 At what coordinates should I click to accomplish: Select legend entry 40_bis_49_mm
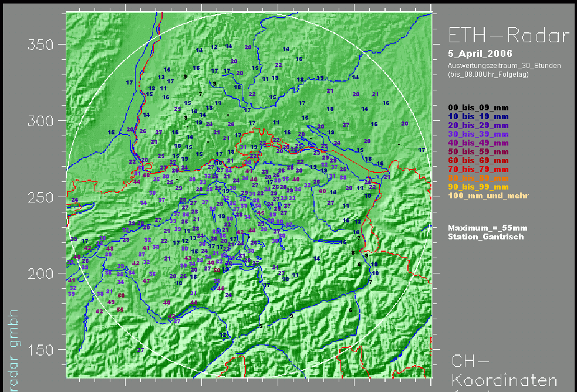478,143
